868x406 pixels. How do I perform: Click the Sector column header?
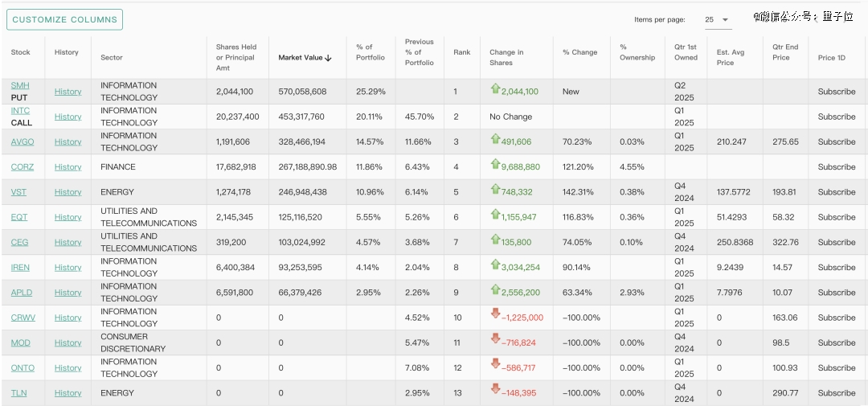(111, 58)
